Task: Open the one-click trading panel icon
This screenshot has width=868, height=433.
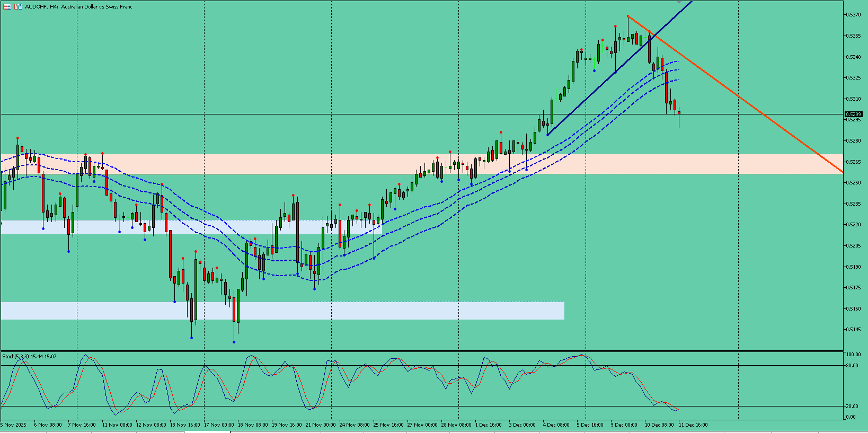Action: click(18, 6)
